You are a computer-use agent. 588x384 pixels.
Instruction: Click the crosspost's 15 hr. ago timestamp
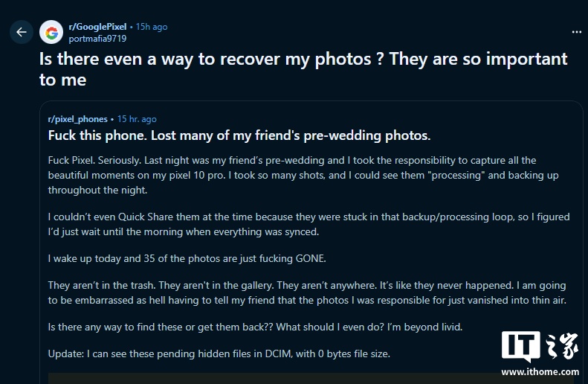pos(137,119)
